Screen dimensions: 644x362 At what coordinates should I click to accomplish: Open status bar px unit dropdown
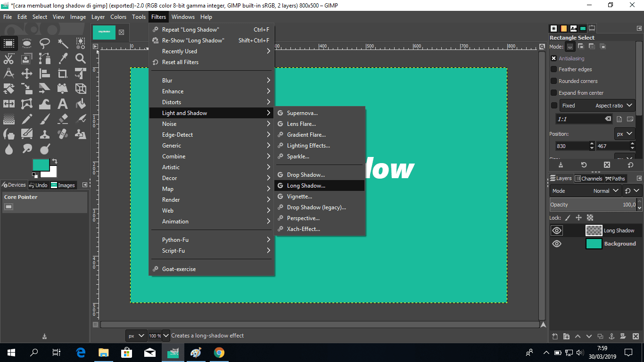136,336
